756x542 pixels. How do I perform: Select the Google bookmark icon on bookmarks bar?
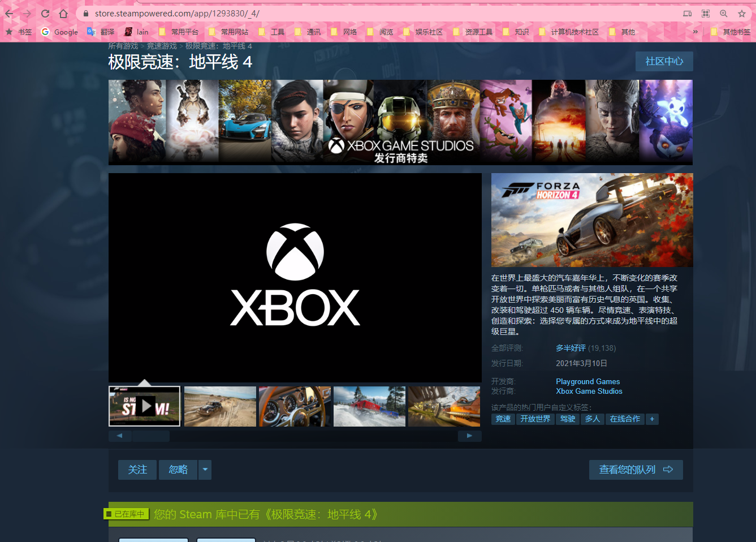point(44,32)
